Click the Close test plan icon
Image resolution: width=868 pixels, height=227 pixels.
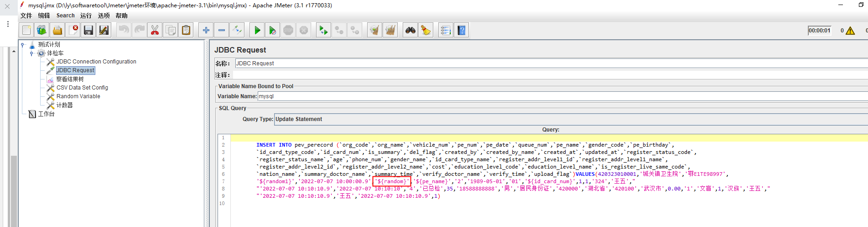(x=73, y=30)
